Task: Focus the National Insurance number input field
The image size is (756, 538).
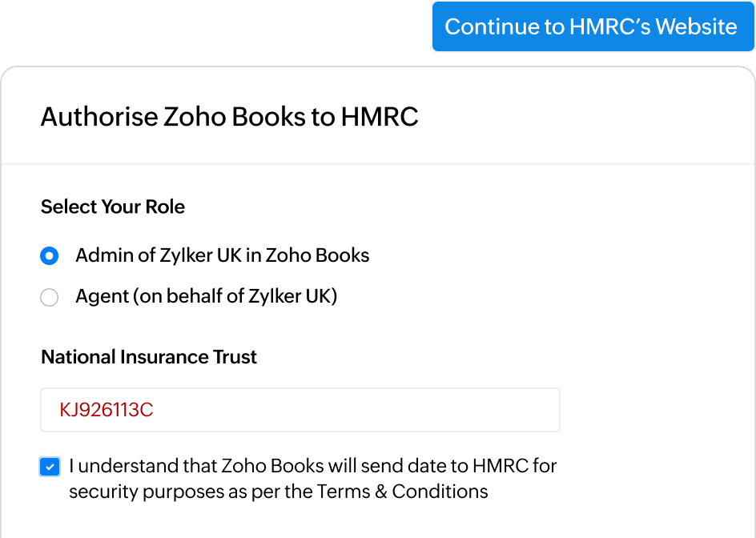Action: point(300,411)
